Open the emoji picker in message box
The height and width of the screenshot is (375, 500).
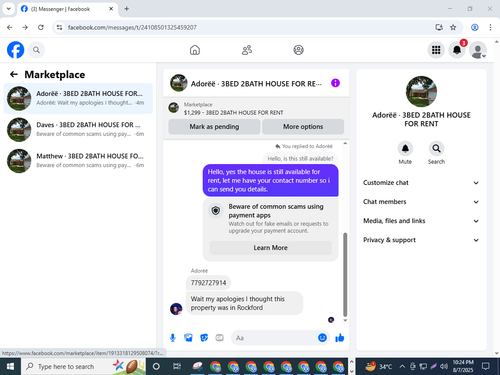point(322,338)
